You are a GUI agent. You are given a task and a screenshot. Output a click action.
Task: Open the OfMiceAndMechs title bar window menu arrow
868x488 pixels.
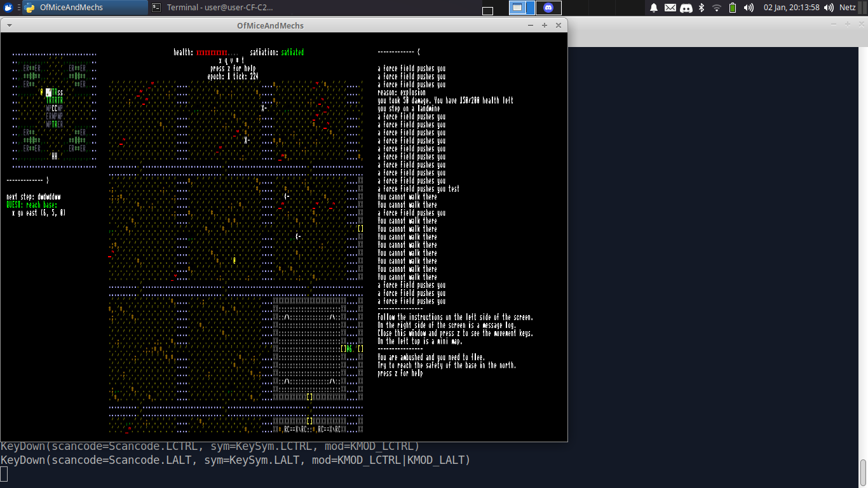coord(10,25)
